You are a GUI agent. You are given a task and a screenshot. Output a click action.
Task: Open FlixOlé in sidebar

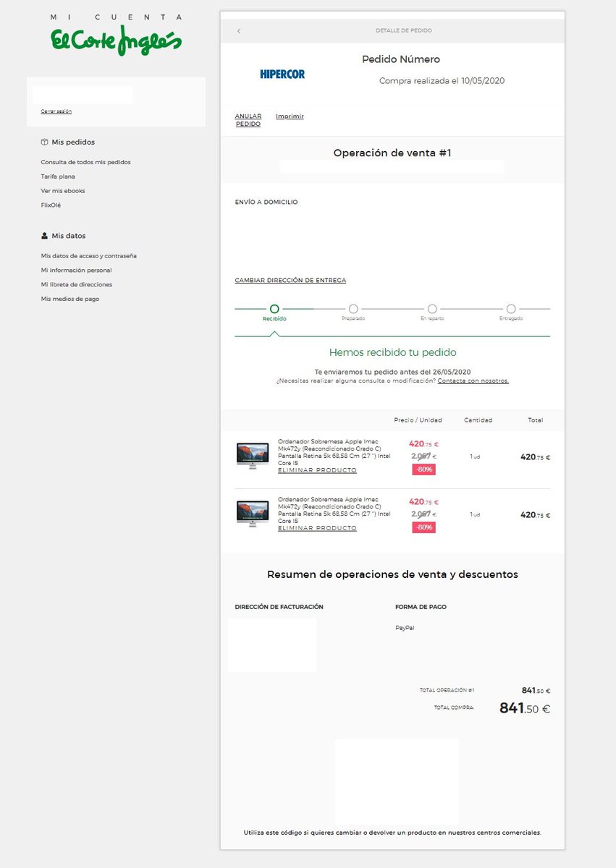[x=51, y=205]
